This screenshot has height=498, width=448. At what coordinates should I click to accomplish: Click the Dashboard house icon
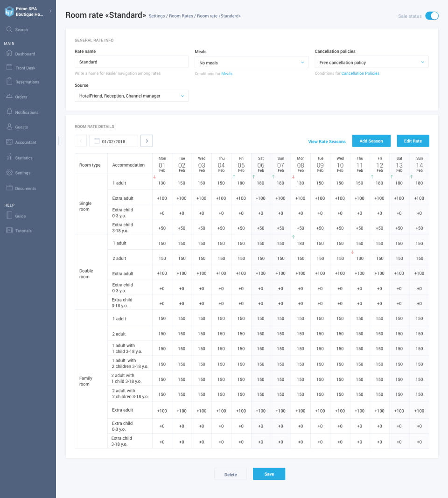click(x=9, y=53)
